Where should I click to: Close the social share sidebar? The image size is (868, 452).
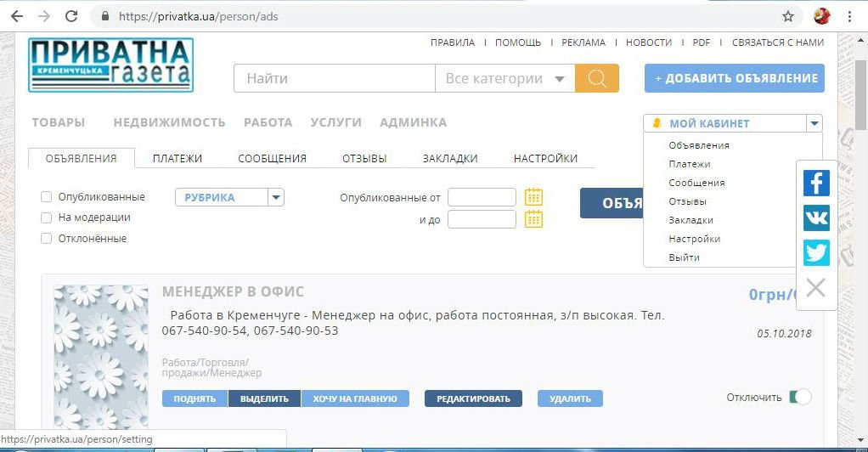point(815,288)
